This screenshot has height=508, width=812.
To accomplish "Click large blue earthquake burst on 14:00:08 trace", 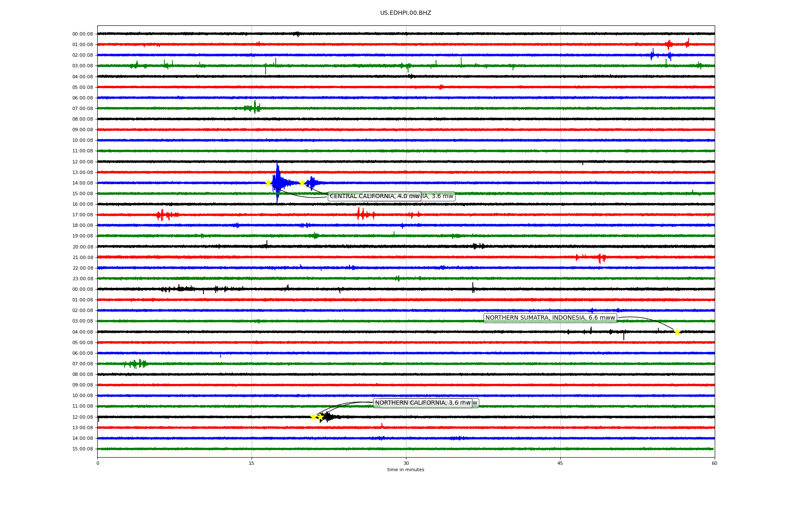I will (278, 182).
